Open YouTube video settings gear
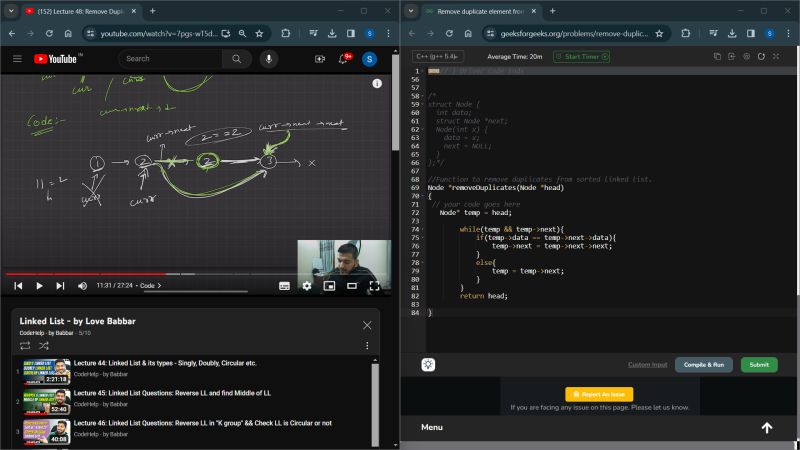 [x=307, y=286]
